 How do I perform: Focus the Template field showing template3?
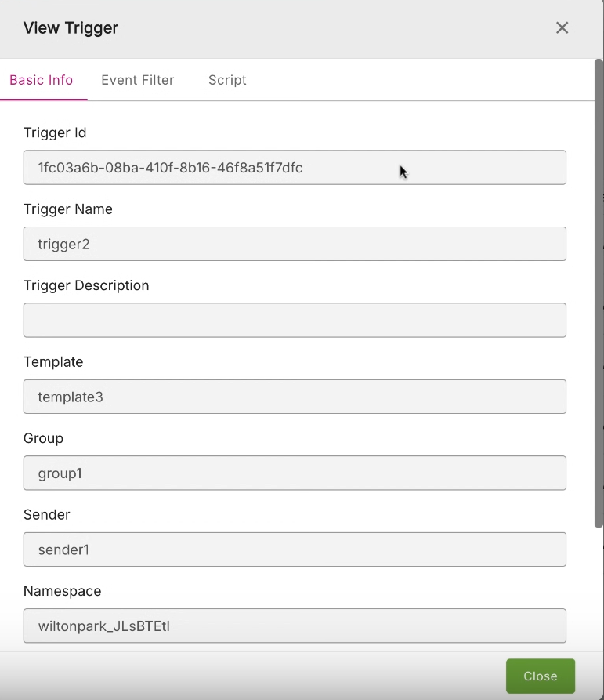click(295, 397)
